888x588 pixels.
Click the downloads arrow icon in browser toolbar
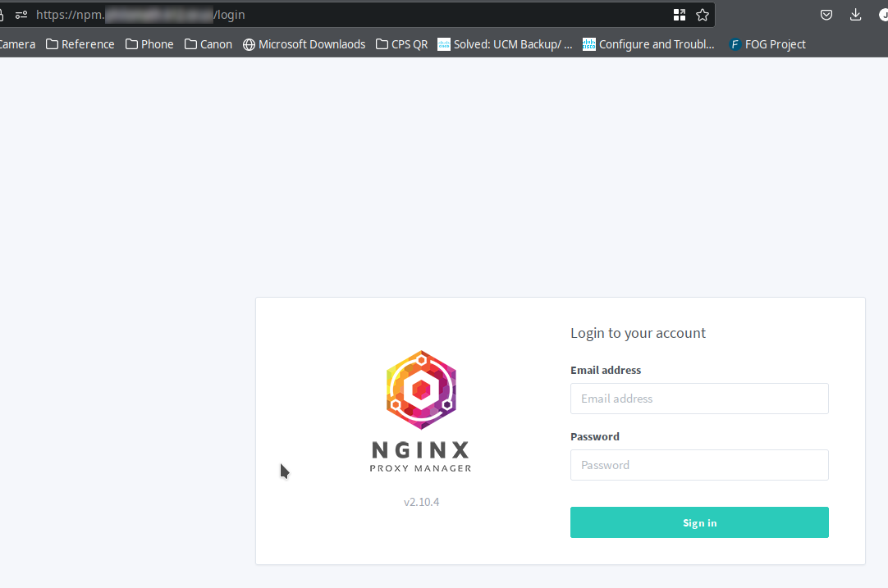pyautogui.click(x=855, y=14)
